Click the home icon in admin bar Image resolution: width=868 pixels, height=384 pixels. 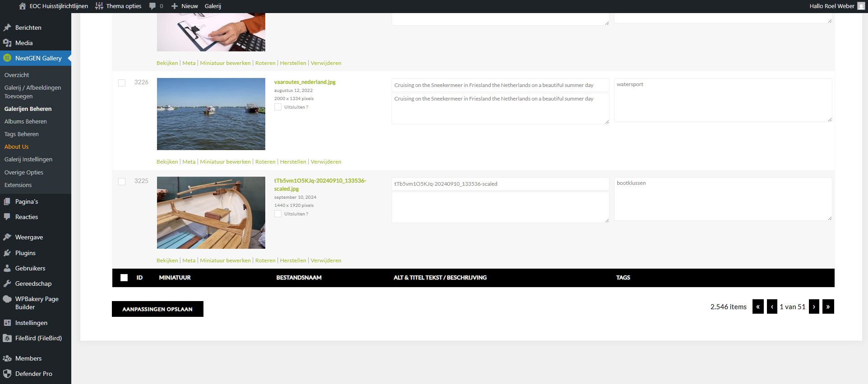click(x=22, y=6)
